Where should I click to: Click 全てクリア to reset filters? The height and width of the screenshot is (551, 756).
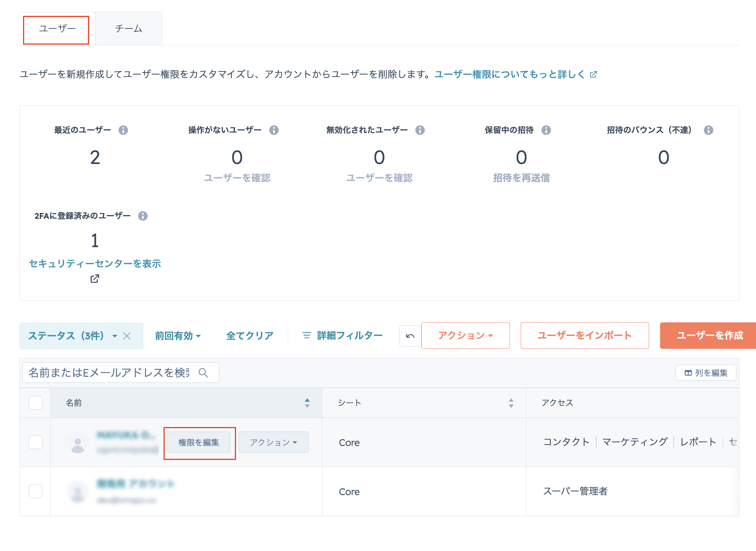coord(250,336)
